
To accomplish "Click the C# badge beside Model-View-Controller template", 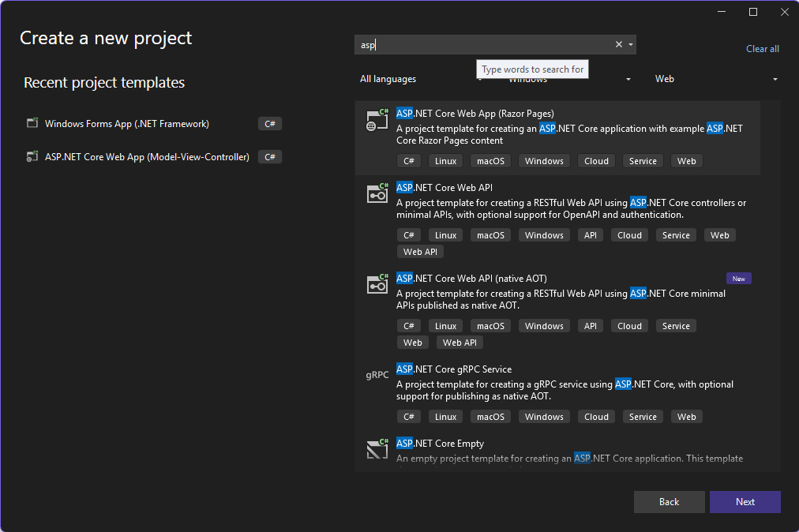I will pyautogui.click(x=270, y=157).
